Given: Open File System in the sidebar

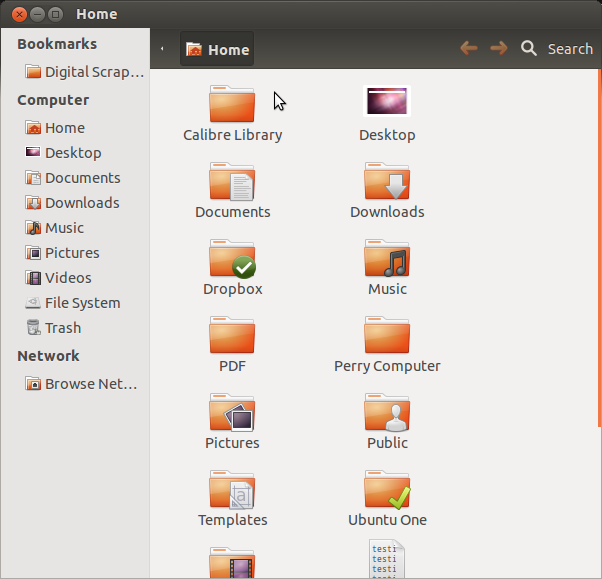Looking at the screenshot, I should [x=73, y=303].
